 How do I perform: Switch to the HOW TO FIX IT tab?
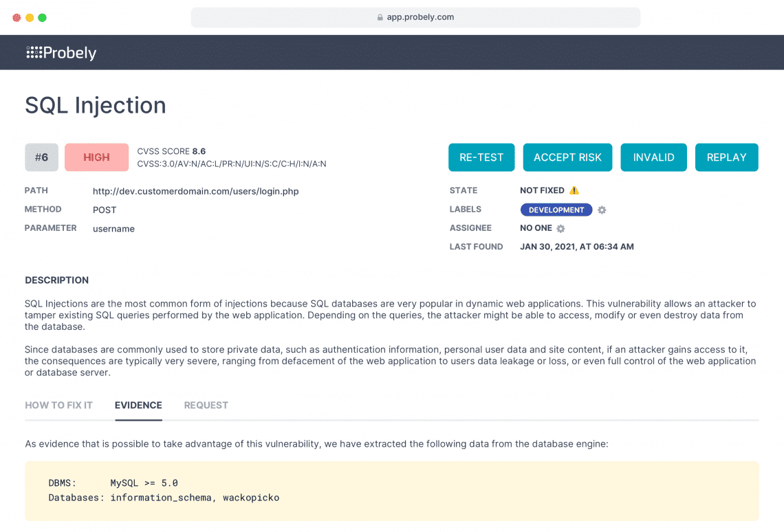coord(59,405)
